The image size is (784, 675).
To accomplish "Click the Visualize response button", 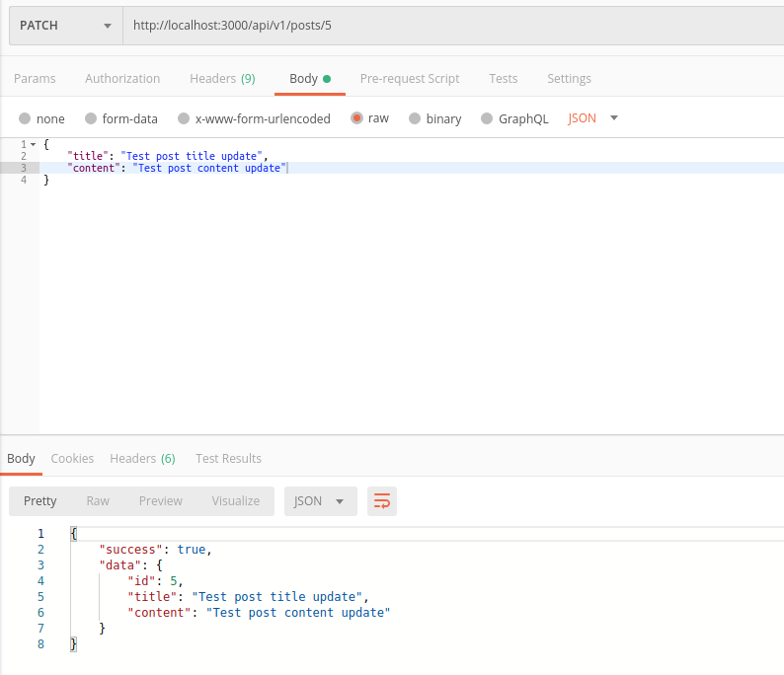I will [x=235, y=501].
